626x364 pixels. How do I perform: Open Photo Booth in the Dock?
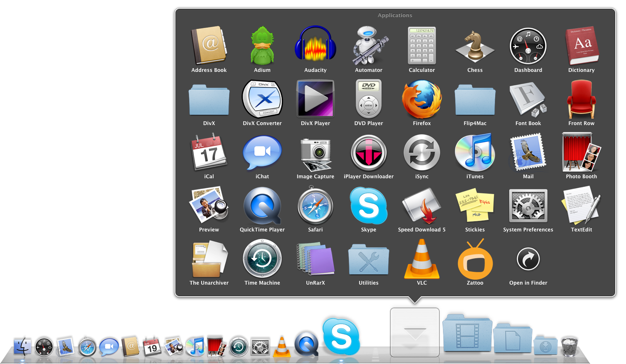click(x=217, y=347)
